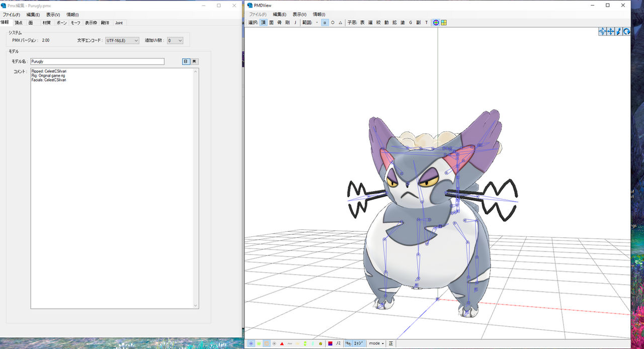
Task: Open 表示(V) menu in PMDView window
Action: click(x=299, y=15)
